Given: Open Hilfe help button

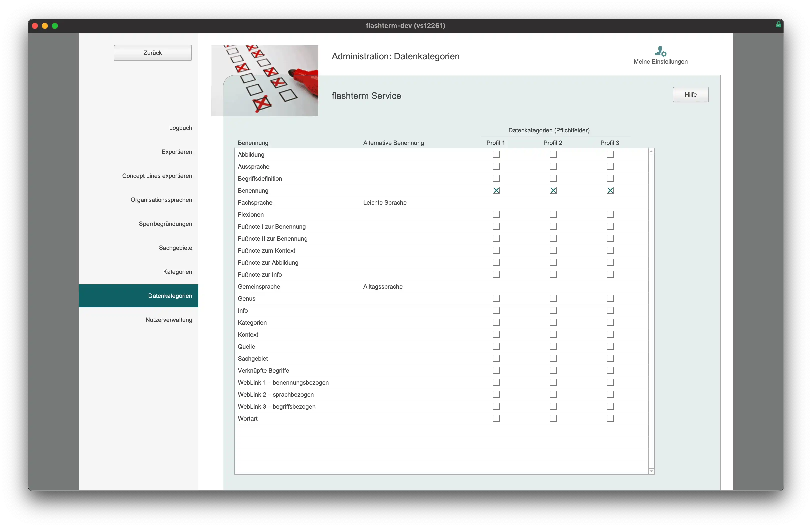Looking at the screenshot, I should (x=690, y=94).
